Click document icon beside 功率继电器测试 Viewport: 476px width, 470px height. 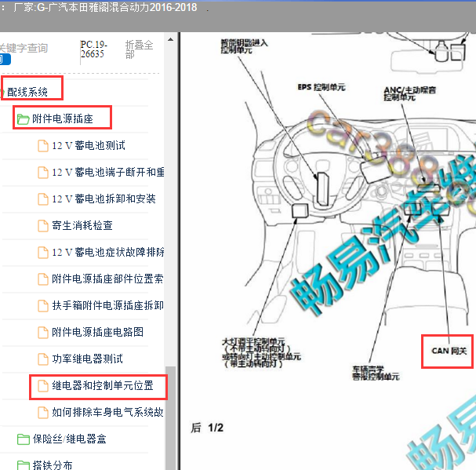click(x=43, y=359)
